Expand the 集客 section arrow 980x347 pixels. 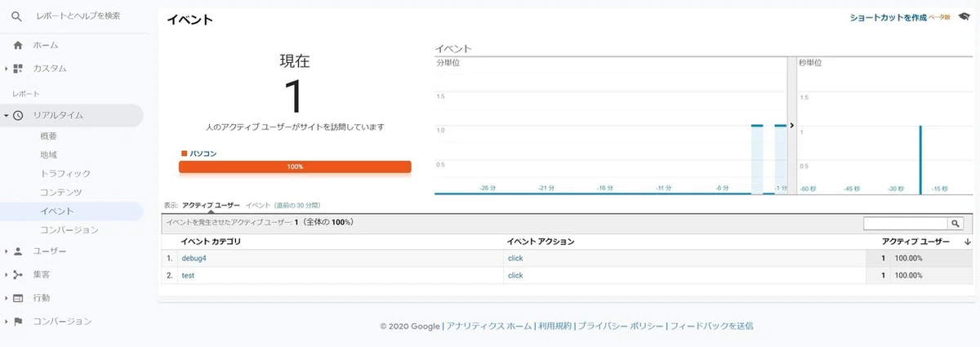tap(7, 274)
